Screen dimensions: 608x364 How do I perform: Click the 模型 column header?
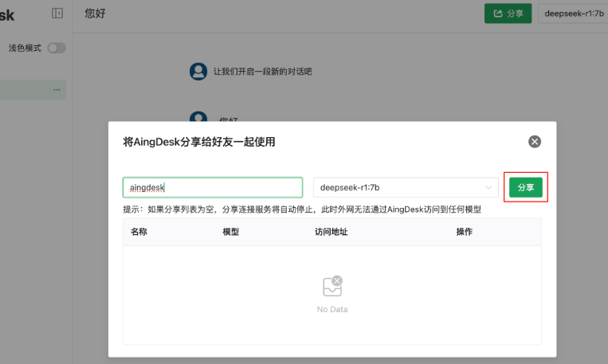(x=231, y=232)
